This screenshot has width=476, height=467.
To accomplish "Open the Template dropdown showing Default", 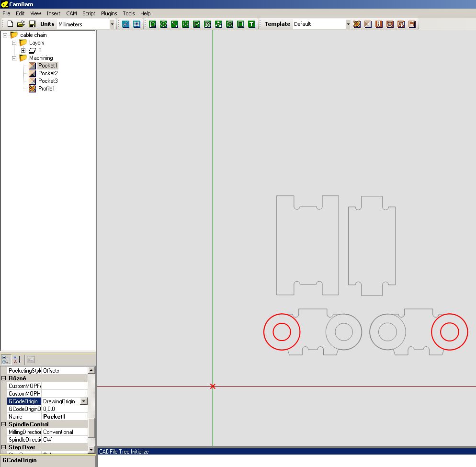I will pos(348,24).
